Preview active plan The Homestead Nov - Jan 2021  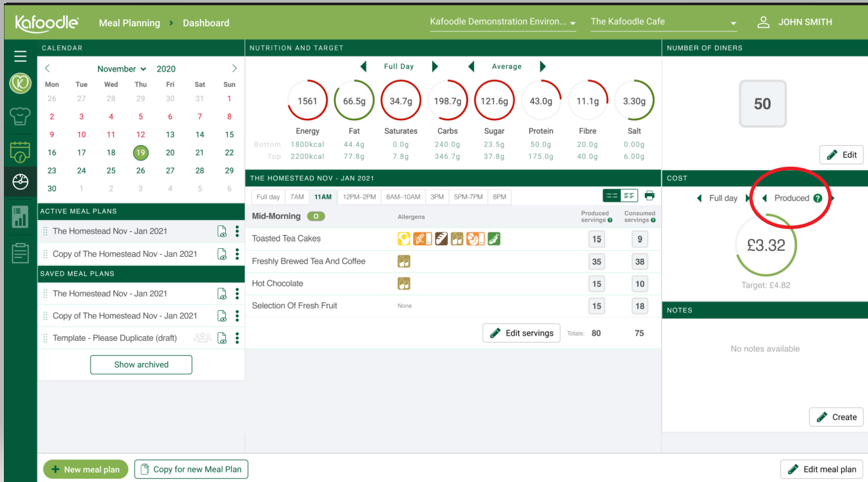[x=222, y=231]
